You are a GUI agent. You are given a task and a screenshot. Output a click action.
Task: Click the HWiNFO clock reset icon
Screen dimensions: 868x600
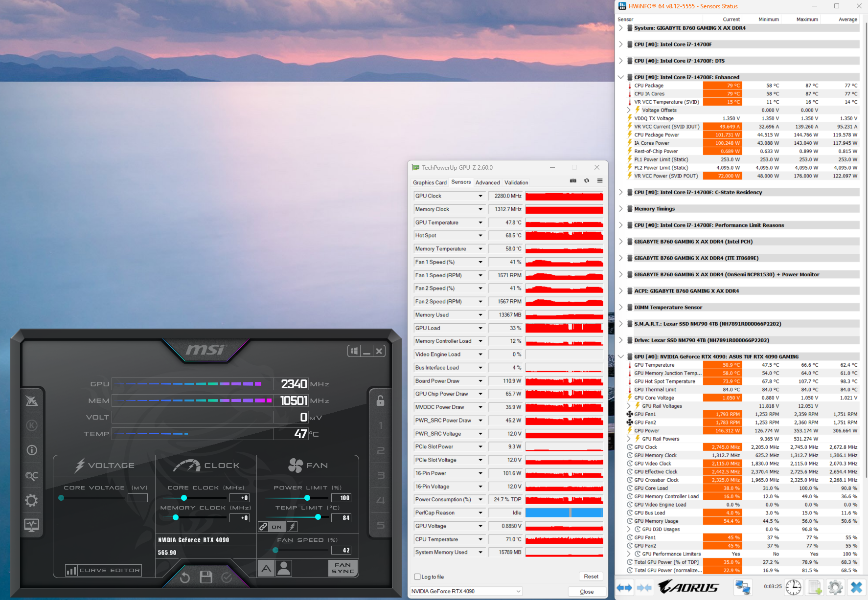click(793, 587)
